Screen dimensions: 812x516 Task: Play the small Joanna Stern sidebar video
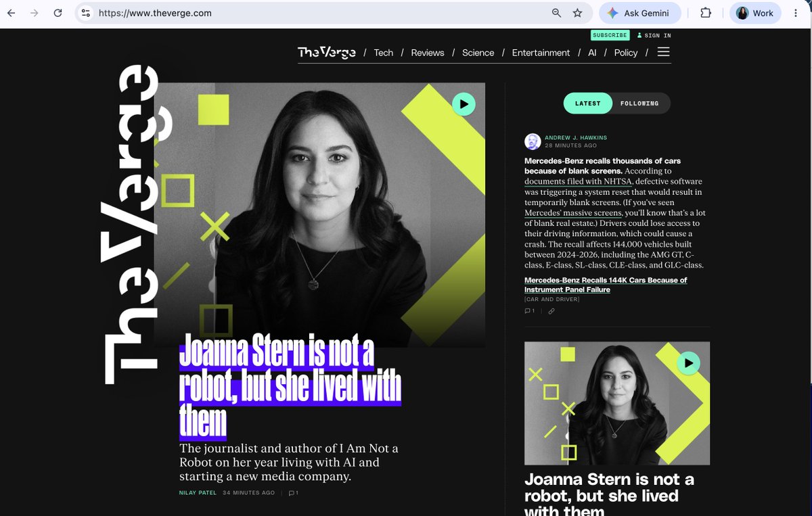[688, 363]
